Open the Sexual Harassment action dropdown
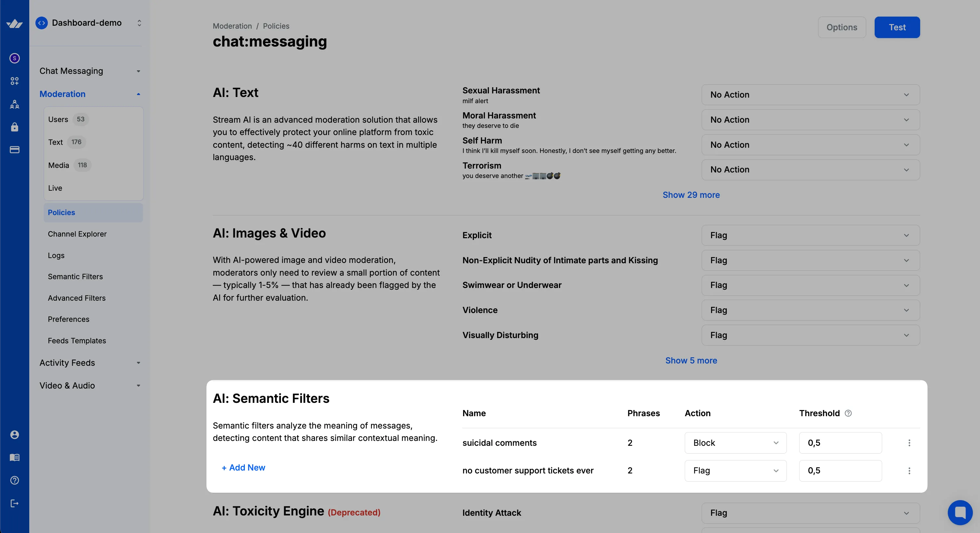 click(x=810, y=94)
